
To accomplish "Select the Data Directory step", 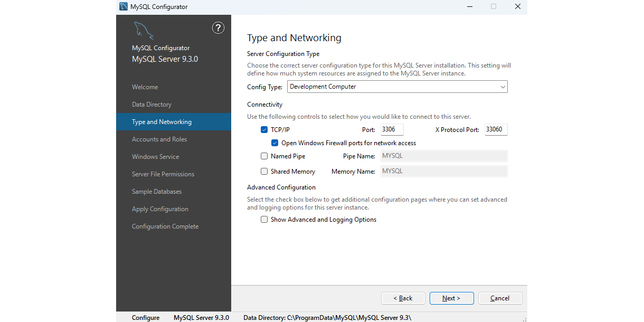I will pos(151,105).
